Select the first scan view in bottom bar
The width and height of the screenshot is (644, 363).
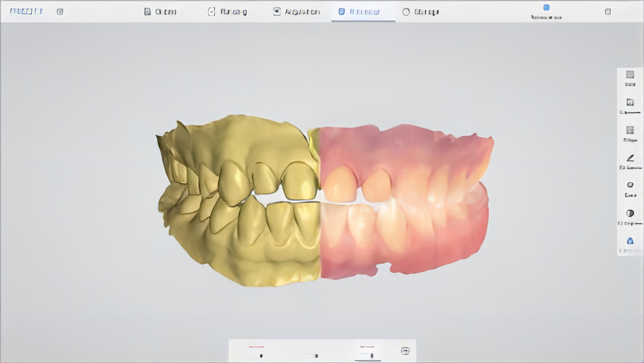click(257, 351)
